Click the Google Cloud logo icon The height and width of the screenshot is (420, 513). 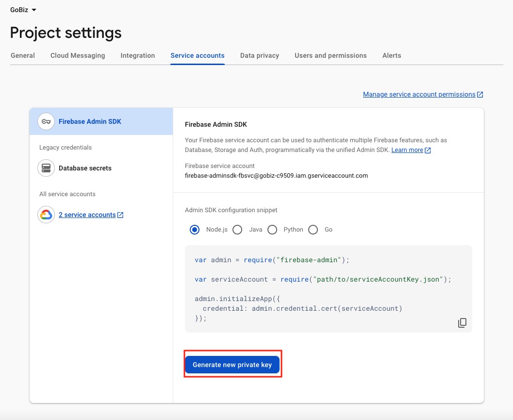[x=46, y=215]
